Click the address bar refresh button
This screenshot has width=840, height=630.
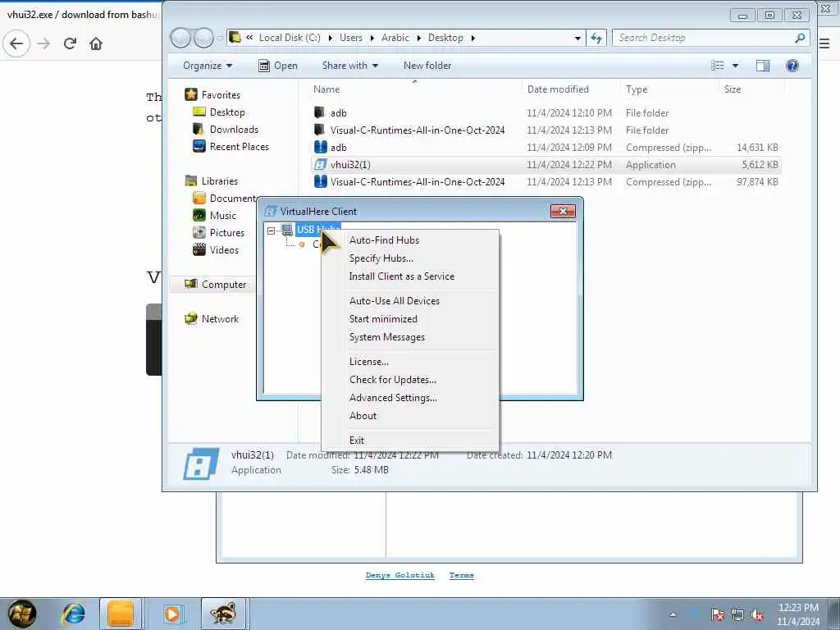click(596, 38)
